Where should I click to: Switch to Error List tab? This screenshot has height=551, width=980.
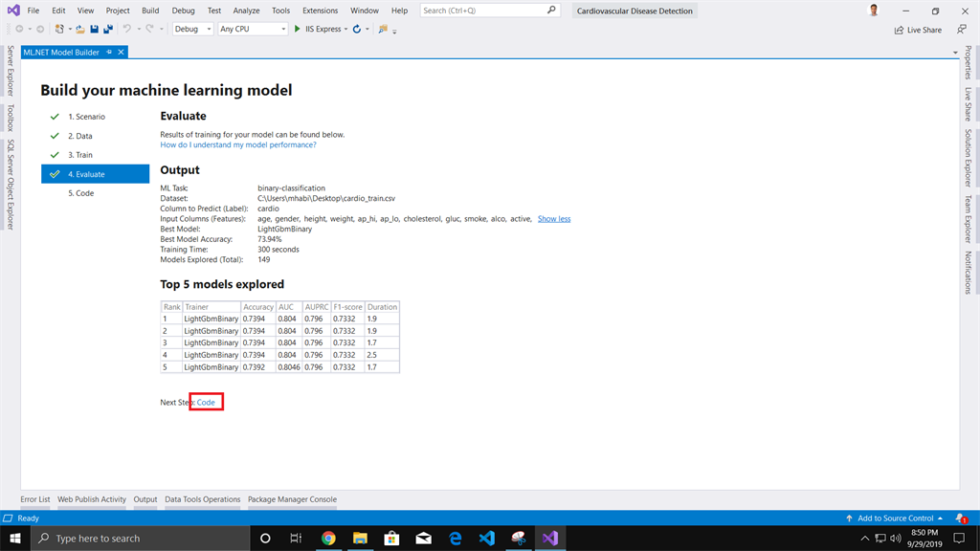click(35, 499)
